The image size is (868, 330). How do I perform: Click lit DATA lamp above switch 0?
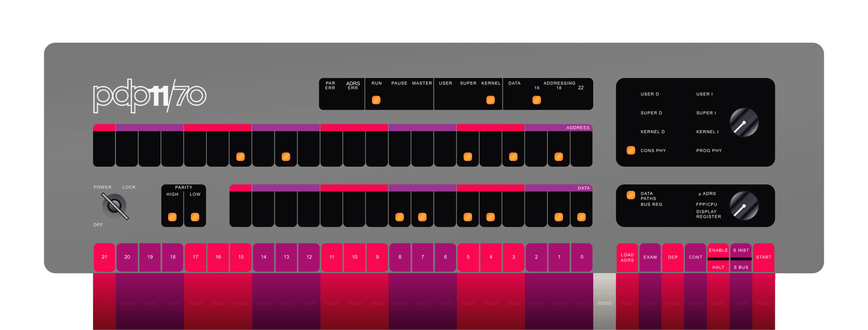coord(581,217)
